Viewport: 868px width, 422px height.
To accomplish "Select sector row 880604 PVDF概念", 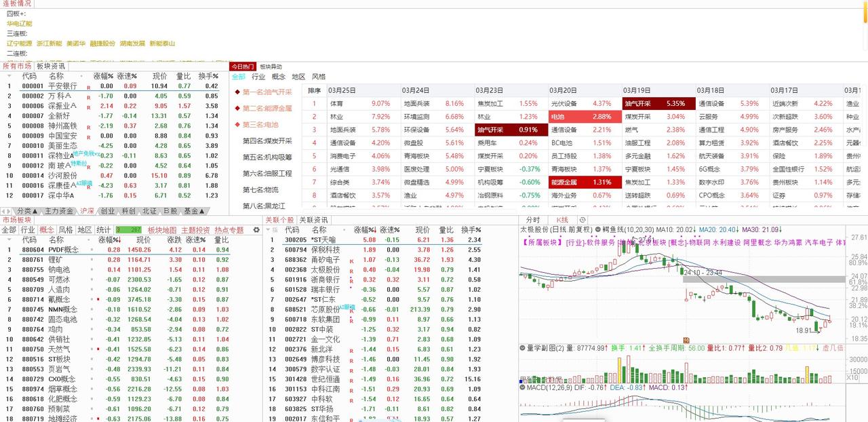I will [117, 250].
